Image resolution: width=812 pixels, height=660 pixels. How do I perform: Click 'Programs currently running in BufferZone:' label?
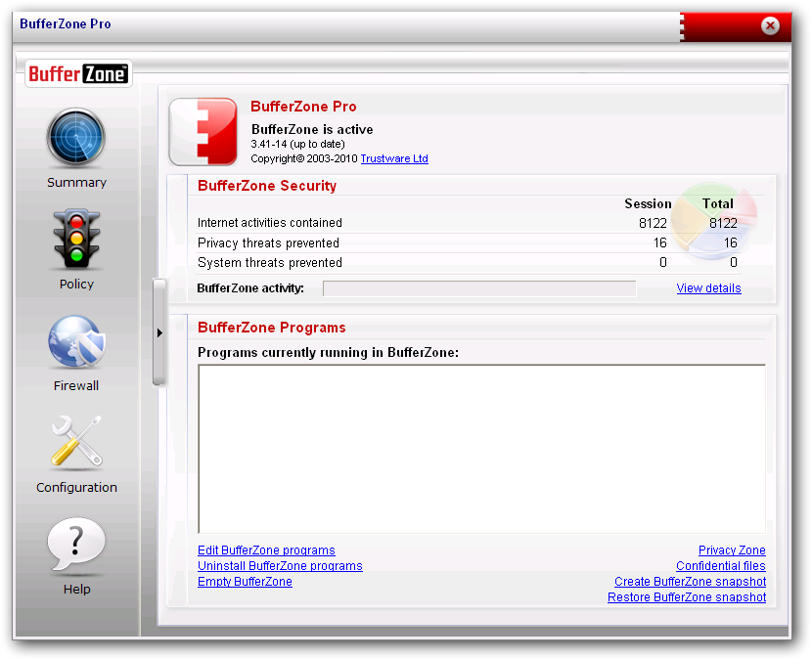tap(329, 353)
